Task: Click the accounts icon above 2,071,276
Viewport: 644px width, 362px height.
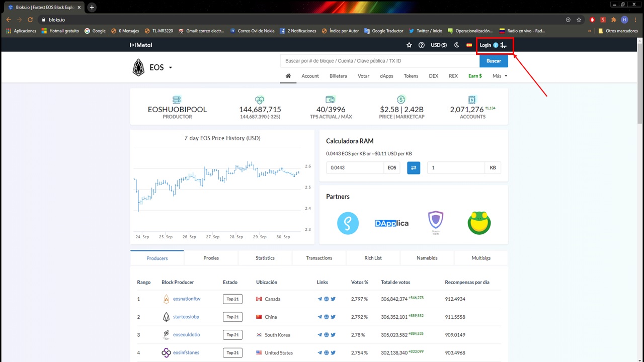Action: pyautogui.click(x=472, y=100)
